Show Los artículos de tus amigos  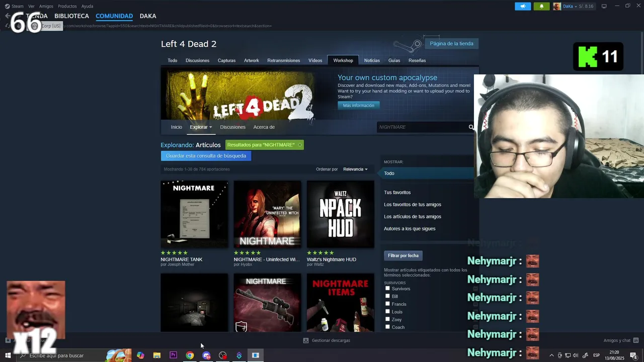(413, 217)
